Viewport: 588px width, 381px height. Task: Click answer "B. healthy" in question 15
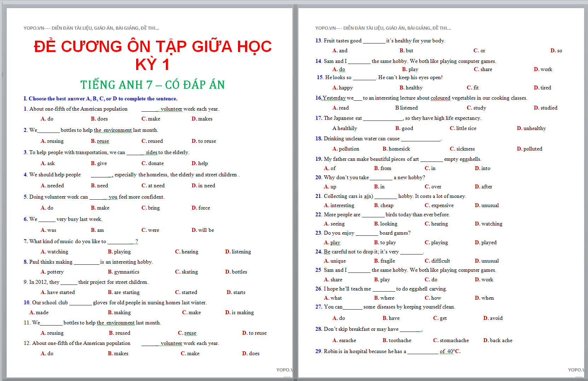click(x=411, y=88)
